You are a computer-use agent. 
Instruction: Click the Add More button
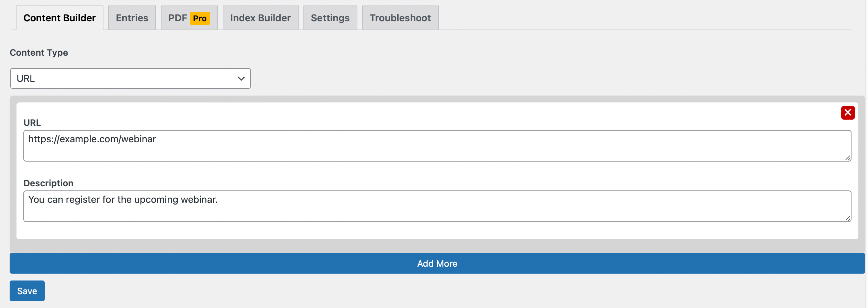point(437,263)
